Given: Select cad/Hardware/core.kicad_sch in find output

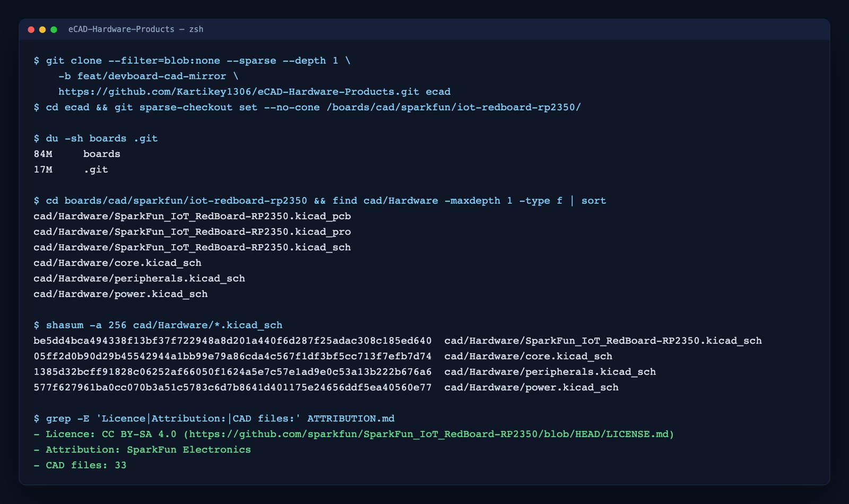Looking at the screenshot, I should pos(117,263).
